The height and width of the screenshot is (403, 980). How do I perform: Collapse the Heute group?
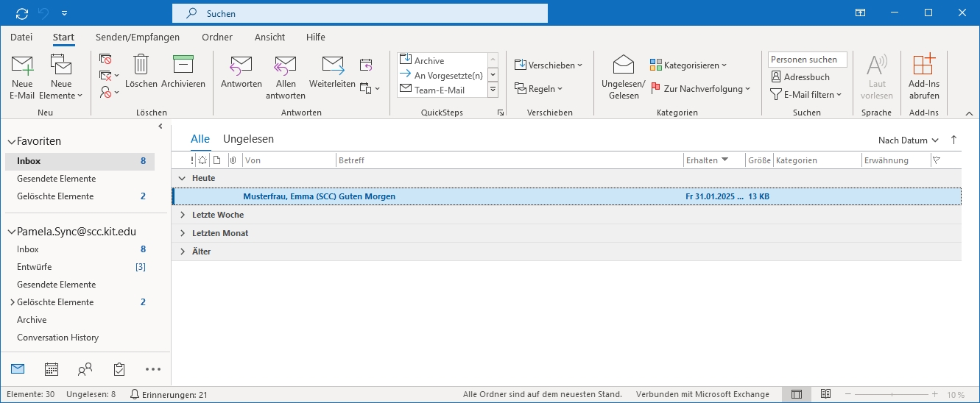point(182,178)
